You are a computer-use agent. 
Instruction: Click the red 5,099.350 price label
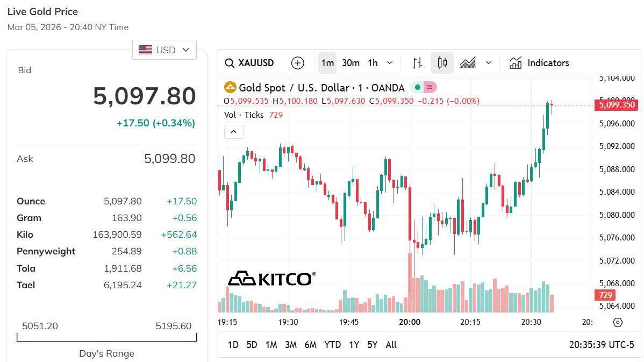pos(616,105)
